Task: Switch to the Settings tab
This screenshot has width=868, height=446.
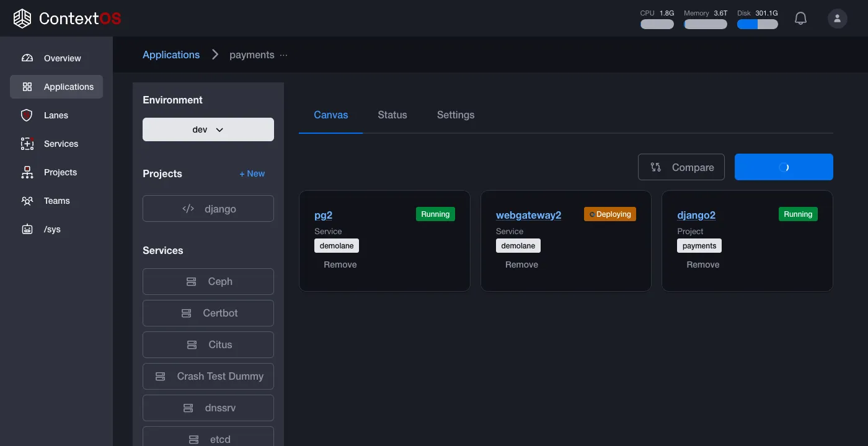Action: 456,115
